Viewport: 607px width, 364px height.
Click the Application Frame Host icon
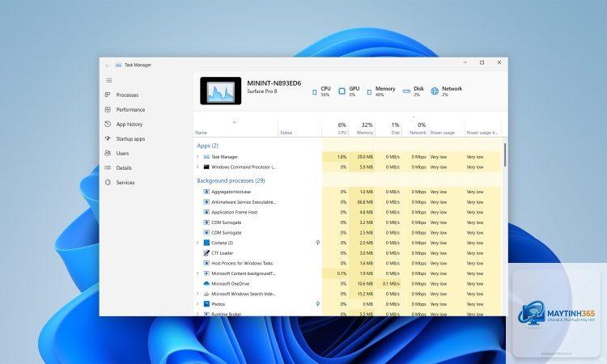[206, 212]
